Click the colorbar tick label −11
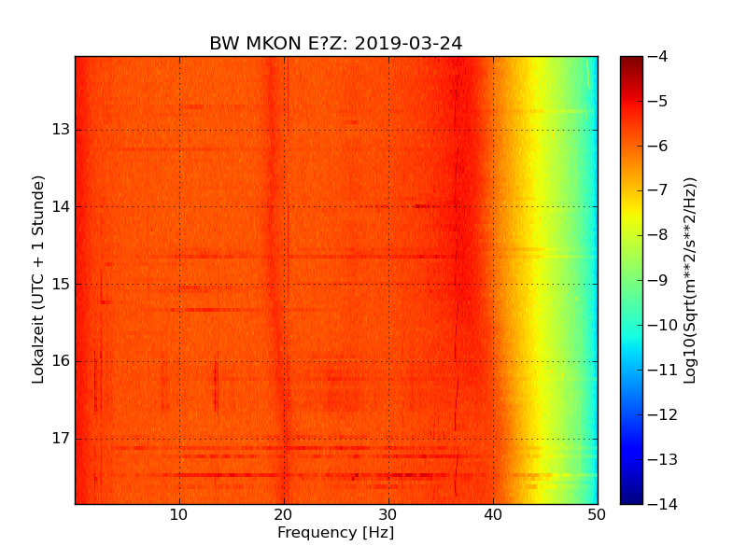 [x=663, y=370]
